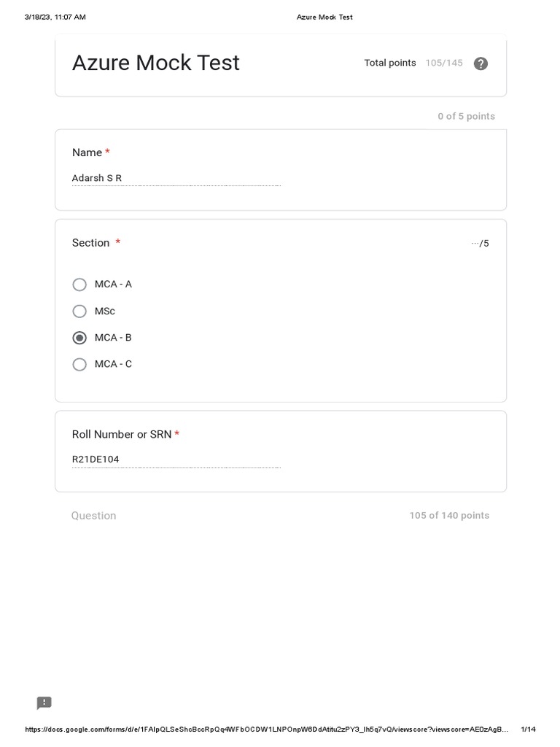Pick the MCA - C radio option
The width and height of the screenshot is (560, 747).
click(x=79, y=365)
